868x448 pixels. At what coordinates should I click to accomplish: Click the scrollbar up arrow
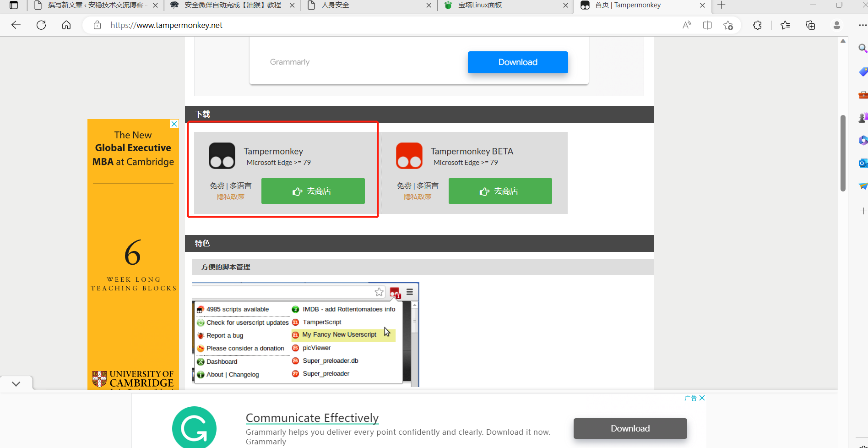[x=843, y=41]
